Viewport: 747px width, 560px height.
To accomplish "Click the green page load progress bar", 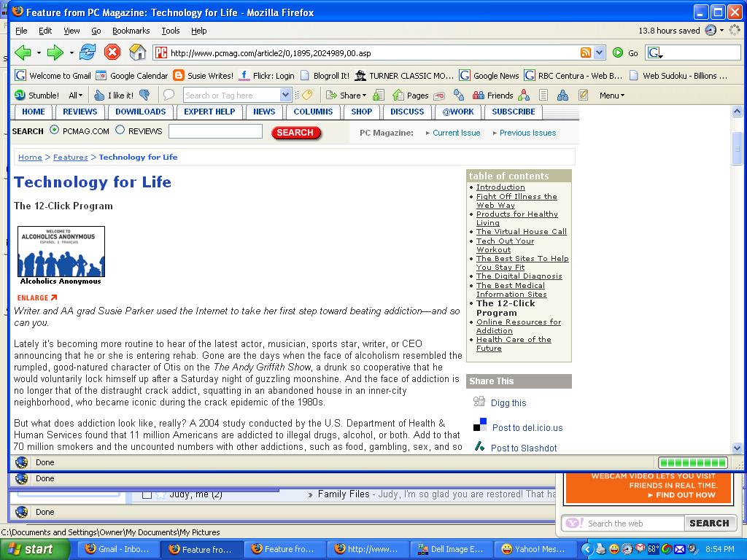I will [x=693, y=462].
